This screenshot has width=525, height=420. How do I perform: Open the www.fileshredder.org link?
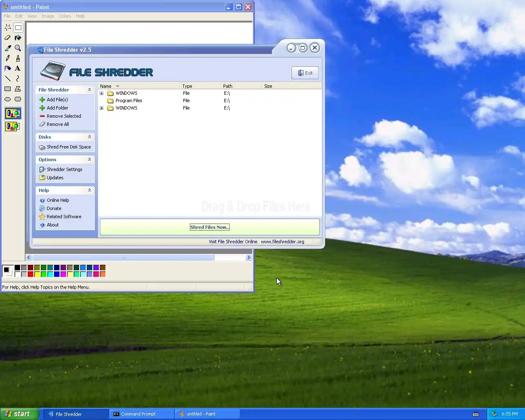click(283, 242)
